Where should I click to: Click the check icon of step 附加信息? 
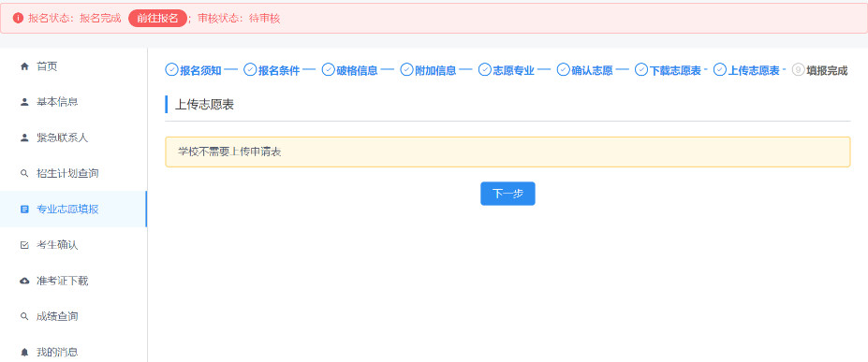tap(407, 69)
